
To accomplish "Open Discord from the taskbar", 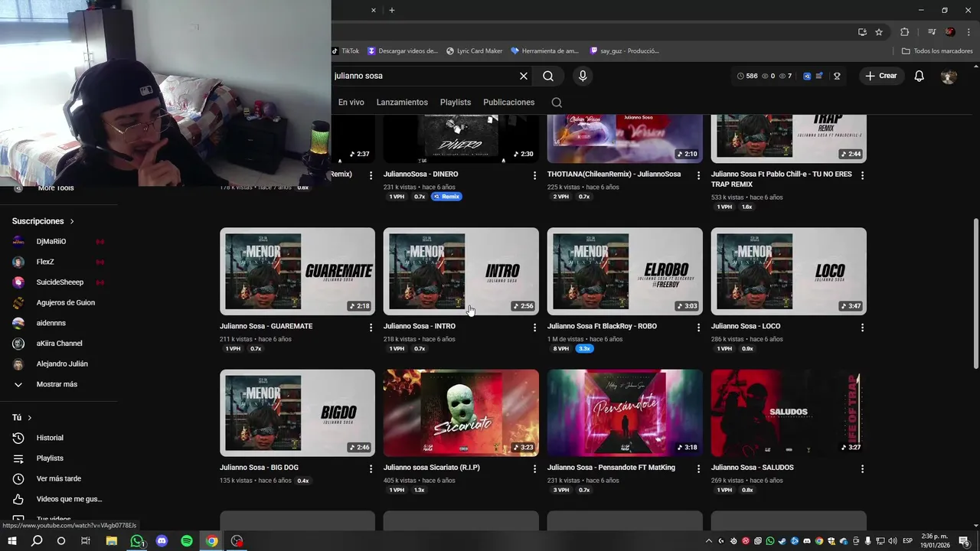I will click(x=162, y=541).
